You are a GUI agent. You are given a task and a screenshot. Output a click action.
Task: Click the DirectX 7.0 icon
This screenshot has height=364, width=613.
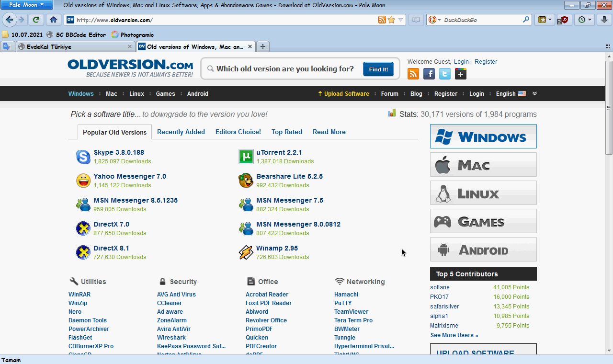[x=83, y=228]
